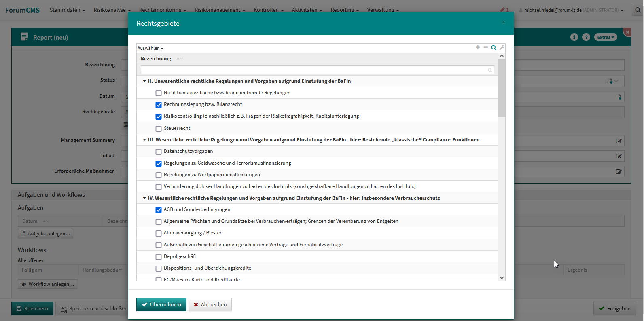Open the Auswählen dropdown
Image resolution: width=644 pixels, height=321 pixels.
tap(150, 48)
